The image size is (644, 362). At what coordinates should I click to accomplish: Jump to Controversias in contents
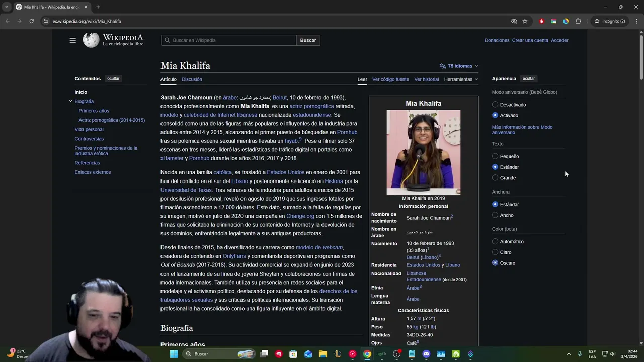pyautogui.click(x=89, y=139)
